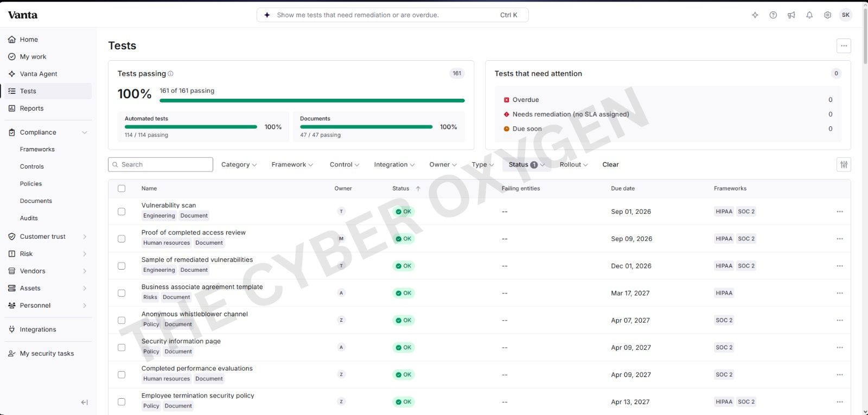The image size is (868, 415).
Task: Select the Employee termination security policy checkbox
Action: pos(122,402)
